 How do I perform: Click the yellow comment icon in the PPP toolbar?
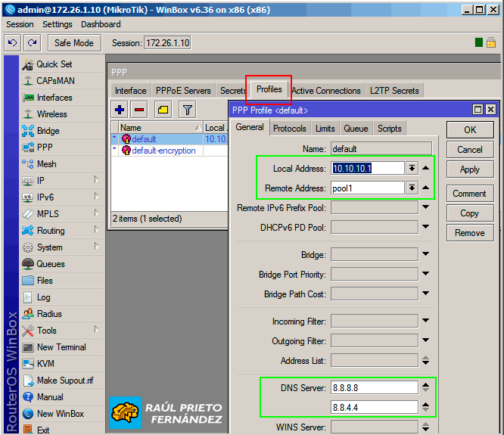[163, 110]
